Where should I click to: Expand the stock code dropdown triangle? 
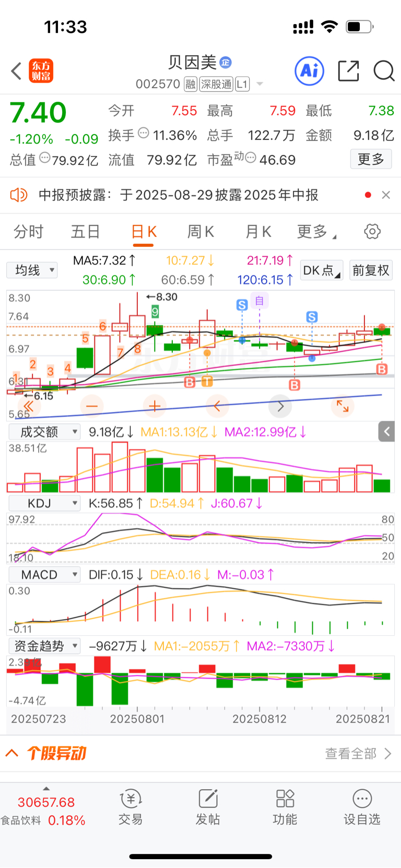pos(260,85)
